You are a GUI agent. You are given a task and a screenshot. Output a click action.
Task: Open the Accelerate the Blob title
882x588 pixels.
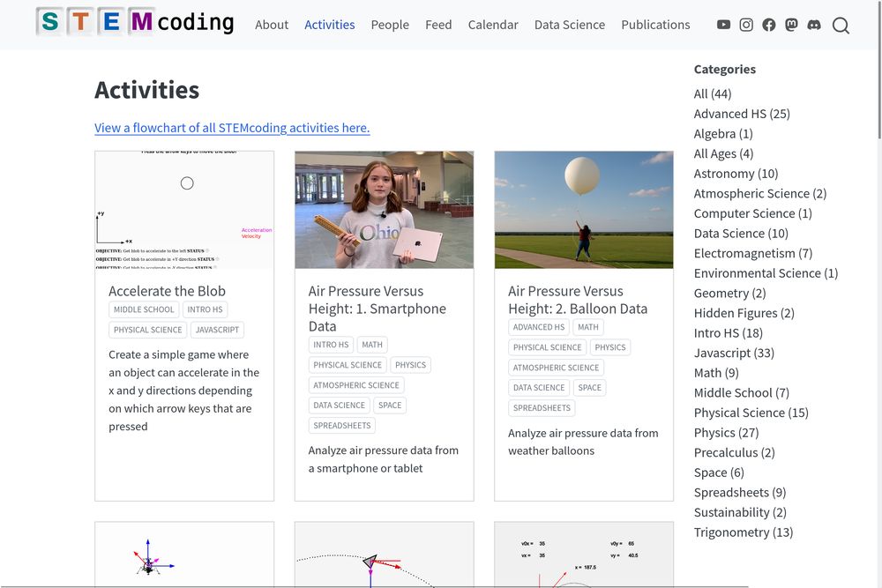coord(167,291)
